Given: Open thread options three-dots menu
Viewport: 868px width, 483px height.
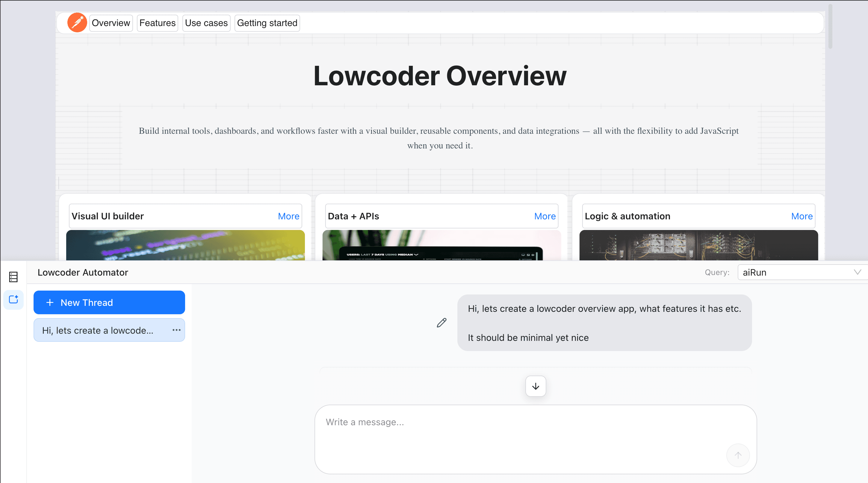Looking at the screenshot, I should (176, 330).
